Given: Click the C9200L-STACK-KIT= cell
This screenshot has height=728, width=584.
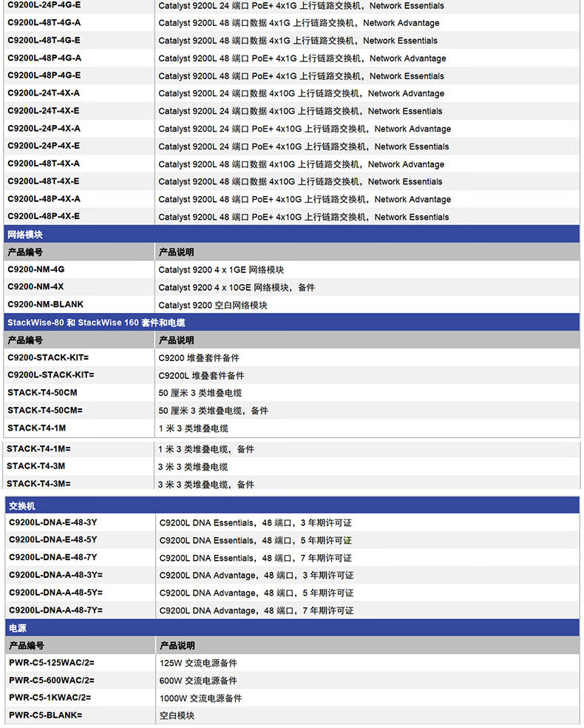Looking at the screenshot, I should [x=51, y=374].
